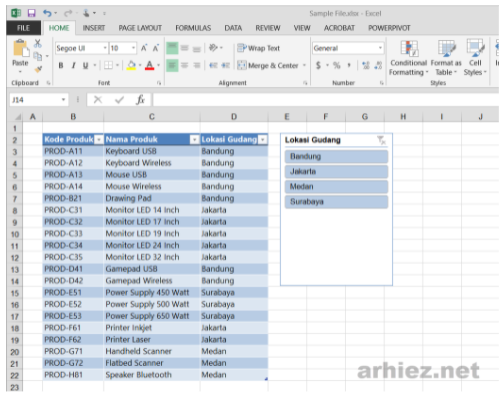Open the Segoe UI font name dropdown

click(x=105, y=48)
